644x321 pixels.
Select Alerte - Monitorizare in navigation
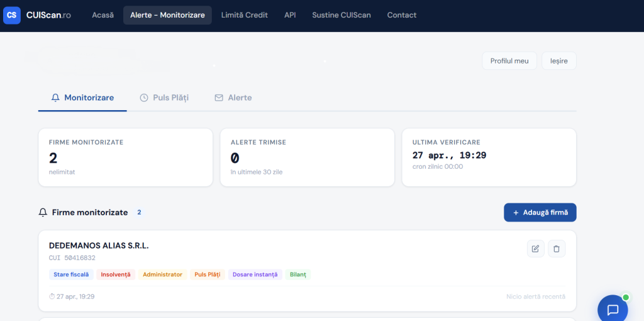click(167, 15)
